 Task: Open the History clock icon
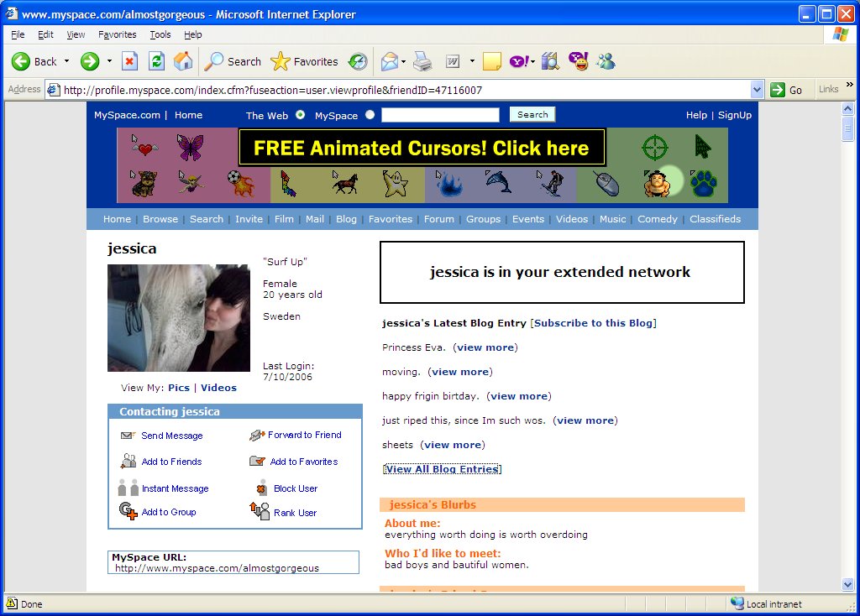(358, 61)
